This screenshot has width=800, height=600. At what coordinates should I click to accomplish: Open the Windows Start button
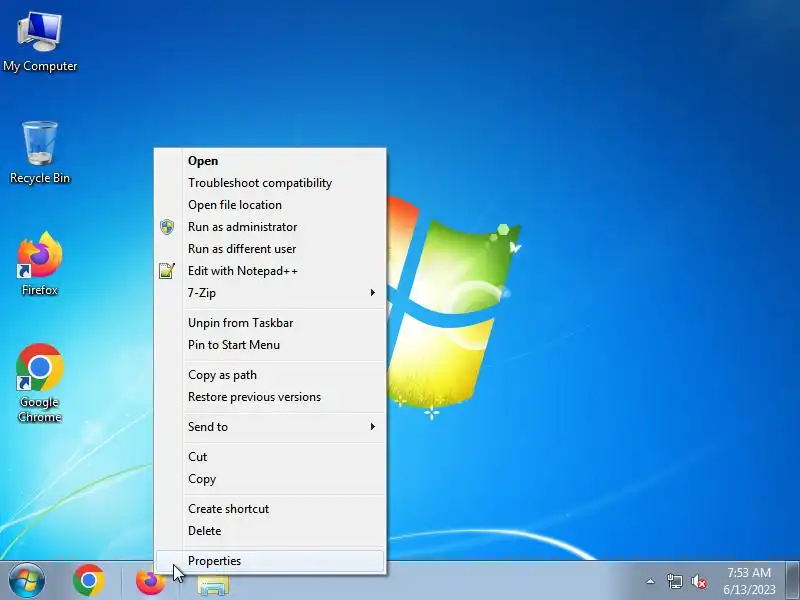pyautogui.click(x=27, y=581)
